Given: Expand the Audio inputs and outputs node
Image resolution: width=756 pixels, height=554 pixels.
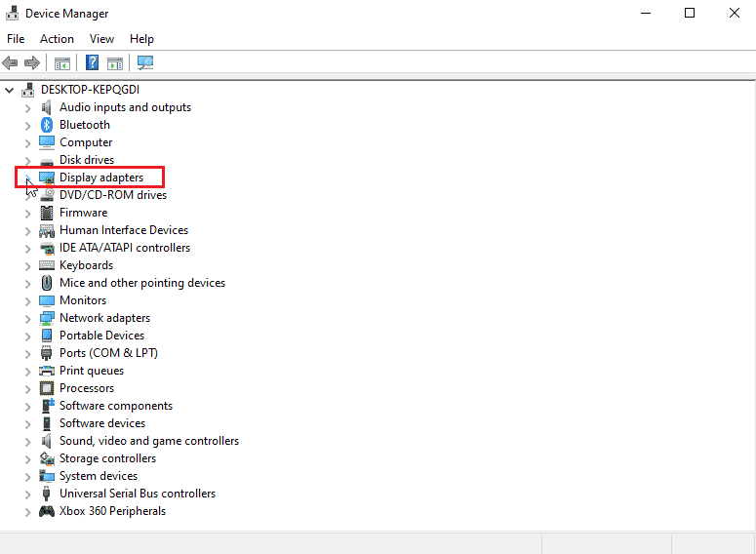Looking at the screenshot, I should (28, 107).
